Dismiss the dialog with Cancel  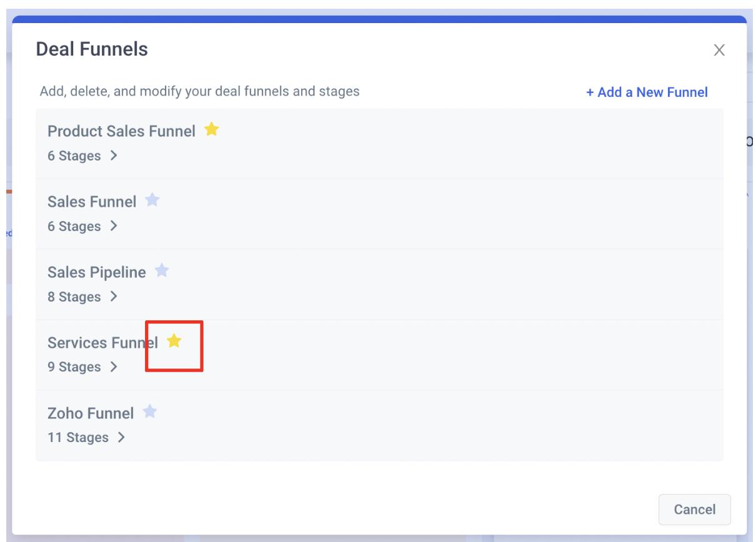pos(695,510)
